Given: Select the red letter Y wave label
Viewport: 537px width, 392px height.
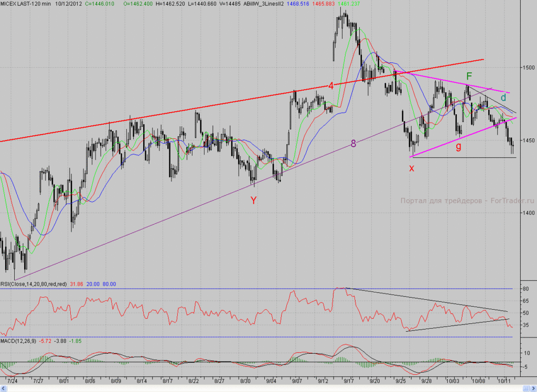Looking at the screenshot, I should [x=253, y=201].
